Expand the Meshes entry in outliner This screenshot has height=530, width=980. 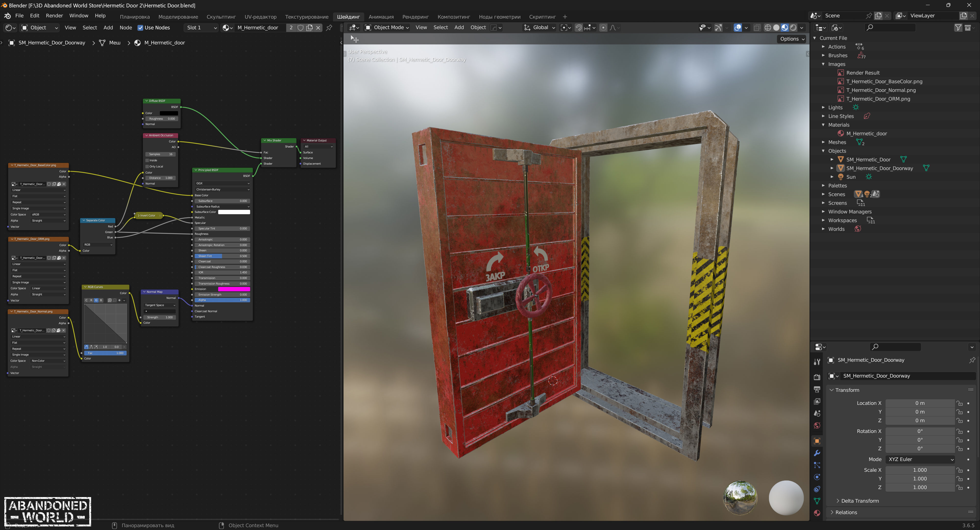(823, 142)
